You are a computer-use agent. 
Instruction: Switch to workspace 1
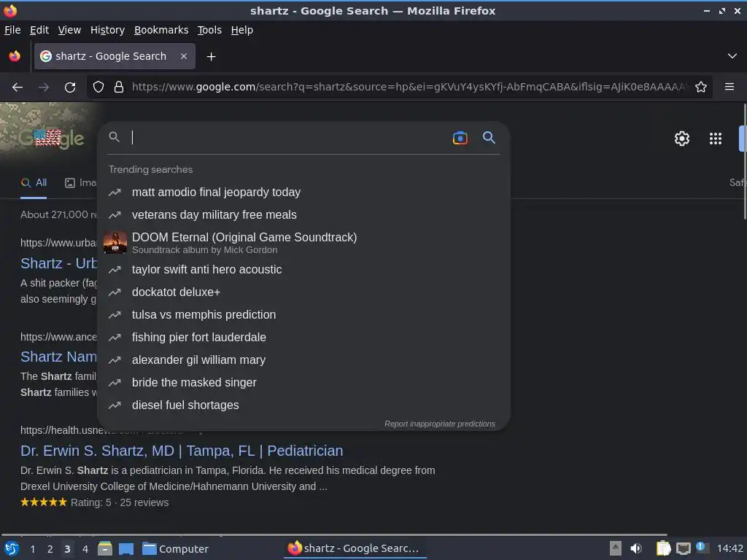click(32, 549)
